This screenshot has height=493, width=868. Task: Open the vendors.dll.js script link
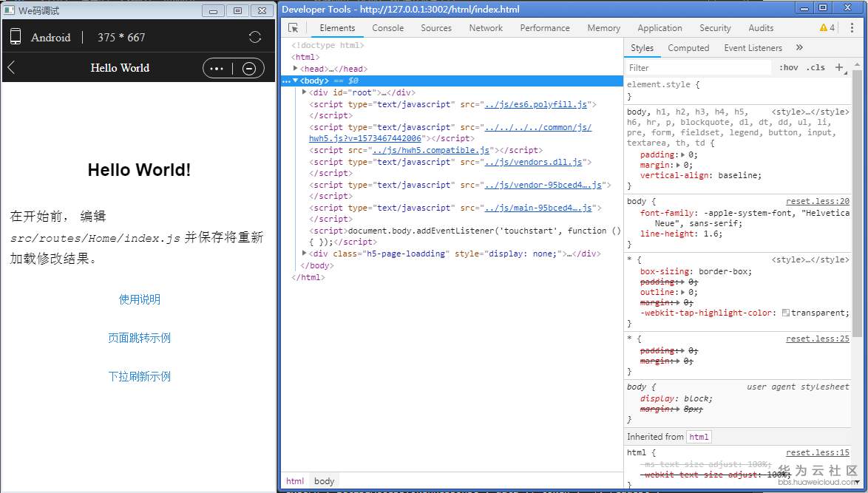pyautogui.click(x=533, y=162)
